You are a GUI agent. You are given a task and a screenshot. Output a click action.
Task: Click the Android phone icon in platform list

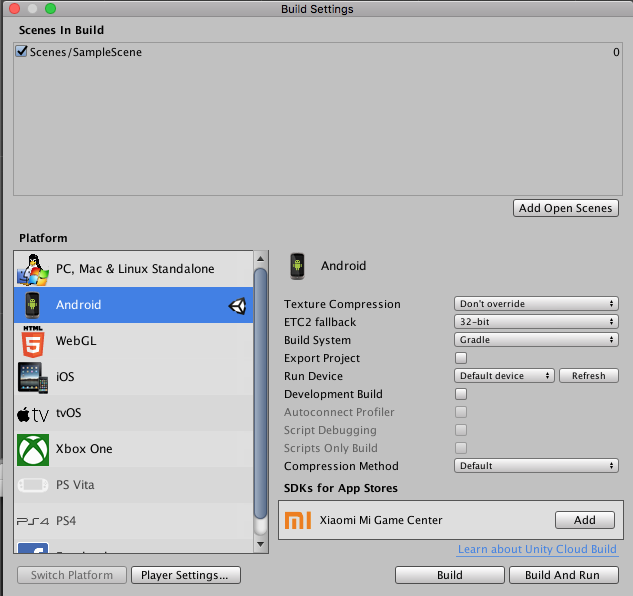click(x=33, y=305)
